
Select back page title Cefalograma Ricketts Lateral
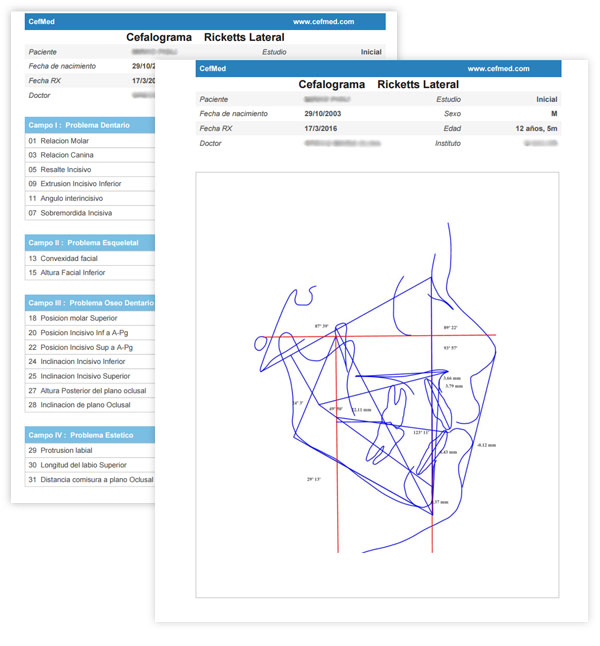(x=205, y=37)
